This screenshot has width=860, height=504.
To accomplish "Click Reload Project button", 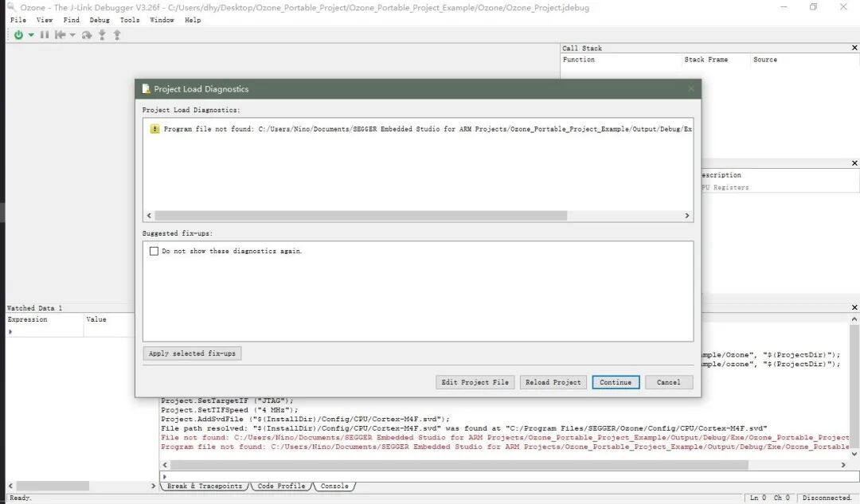I will [x=553, y=382].
